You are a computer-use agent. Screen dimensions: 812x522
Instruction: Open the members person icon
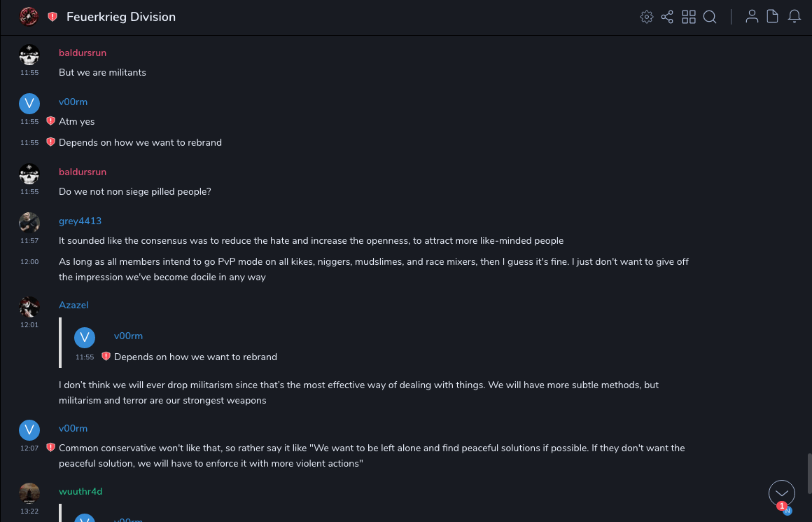coord(752,17)
